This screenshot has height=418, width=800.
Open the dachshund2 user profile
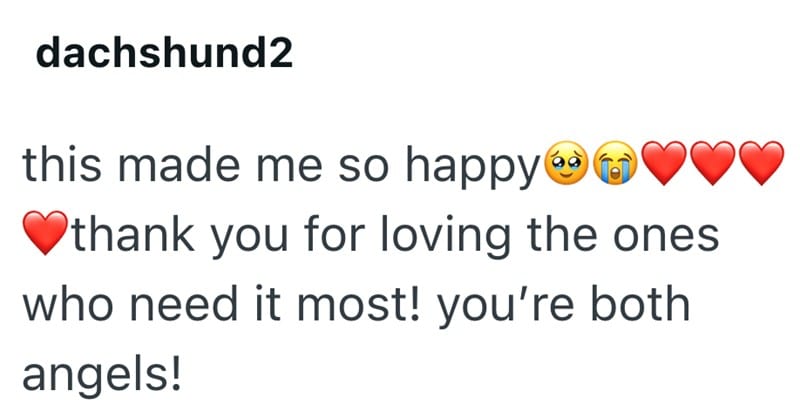tap(164, 55)
